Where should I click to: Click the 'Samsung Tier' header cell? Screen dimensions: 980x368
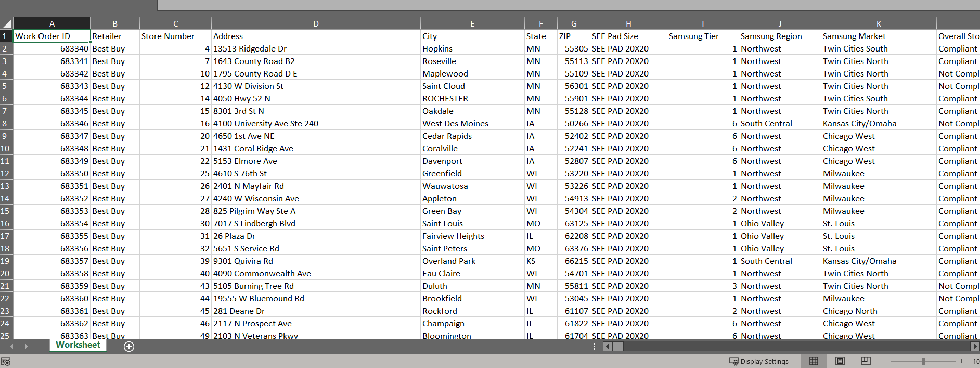click(703, 36)
